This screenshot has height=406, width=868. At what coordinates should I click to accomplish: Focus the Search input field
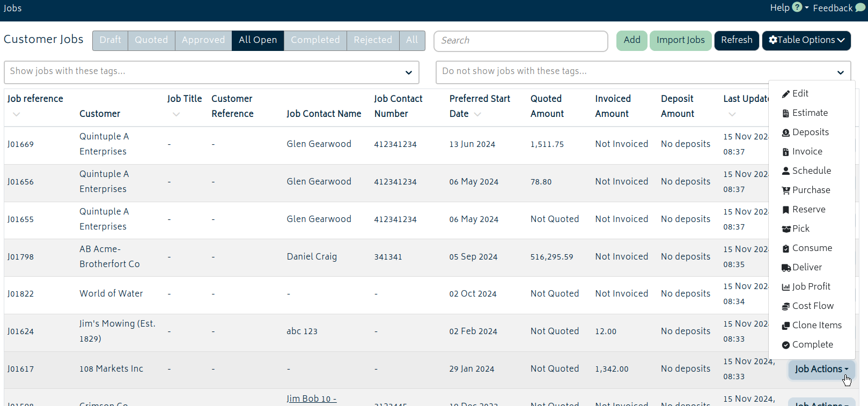point(521,41)
